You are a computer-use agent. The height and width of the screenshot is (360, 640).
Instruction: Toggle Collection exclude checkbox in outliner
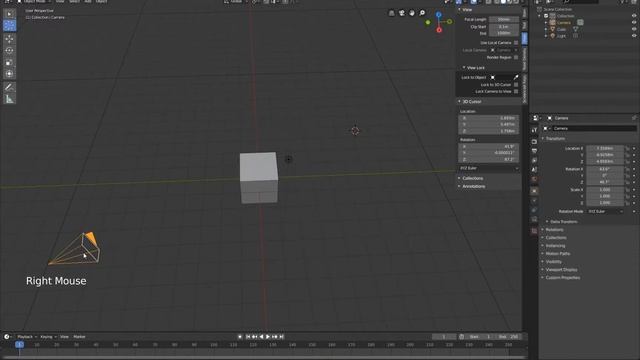point(546,16)
